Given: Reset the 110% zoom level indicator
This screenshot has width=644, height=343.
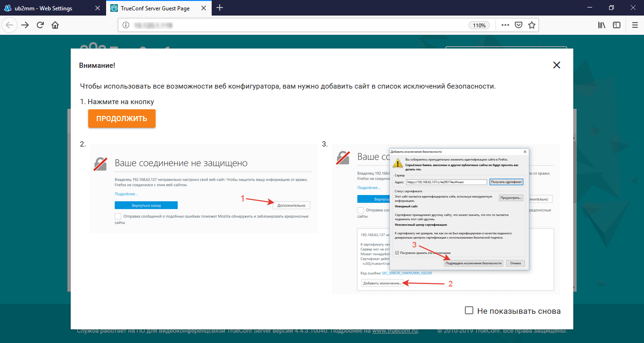Looking at the screenshot, I should click(x=479, y=25).
